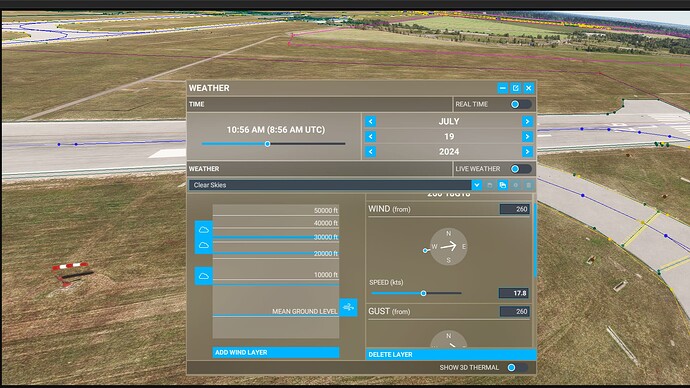Click the Mean Ground Level label
This screenshot has height=388, width=690.
tap(305, 311)
